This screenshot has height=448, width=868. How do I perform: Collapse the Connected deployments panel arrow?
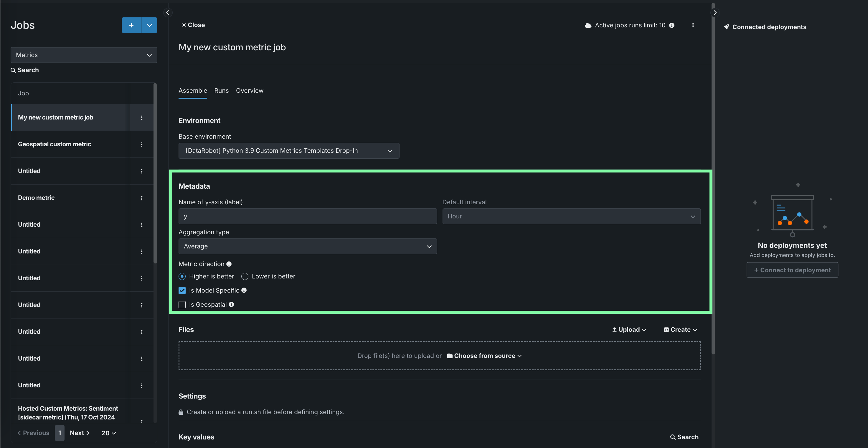click(x=715, y=13)
